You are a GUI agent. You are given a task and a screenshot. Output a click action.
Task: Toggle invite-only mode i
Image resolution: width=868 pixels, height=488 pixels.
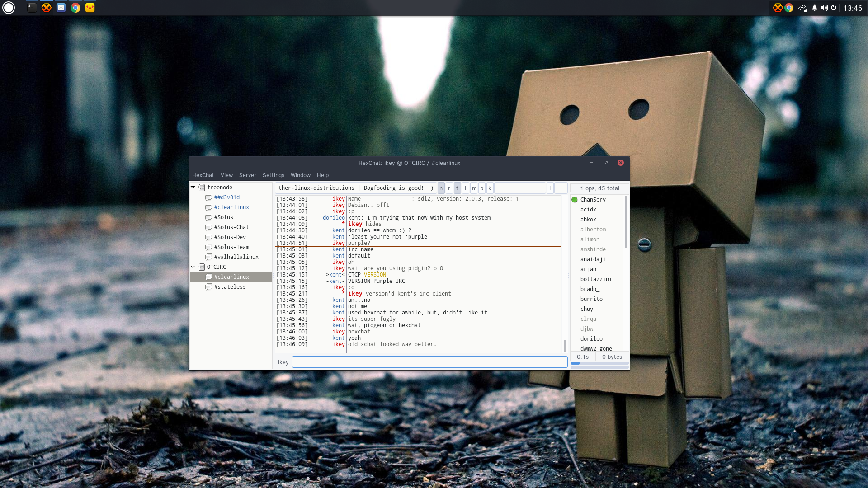coord(466,188)
